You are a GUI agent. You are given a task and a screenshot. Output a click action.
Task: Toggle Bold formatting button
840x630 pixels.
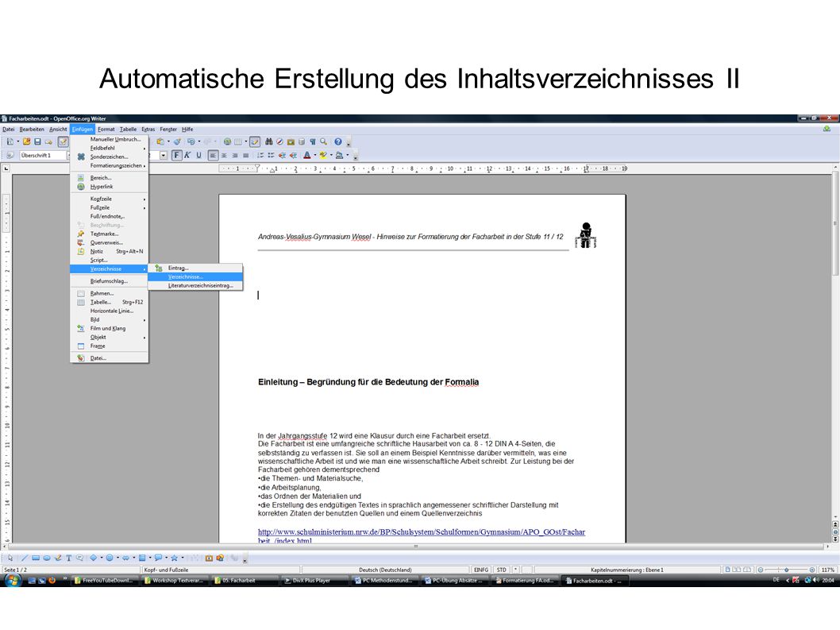click(x=177, y=156)
